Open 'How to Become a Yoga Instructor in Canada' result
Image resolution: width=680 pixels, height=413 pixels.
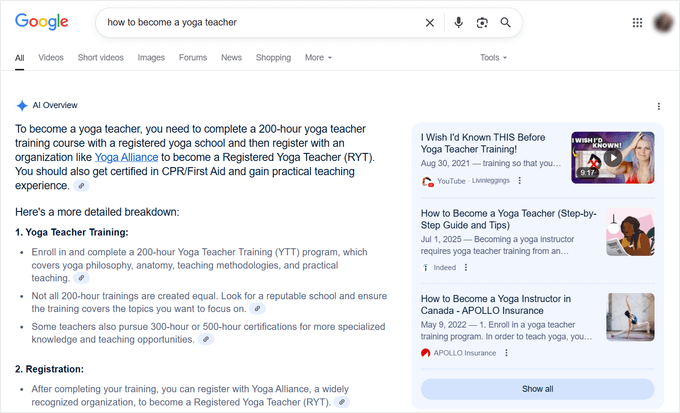(496, 305)
